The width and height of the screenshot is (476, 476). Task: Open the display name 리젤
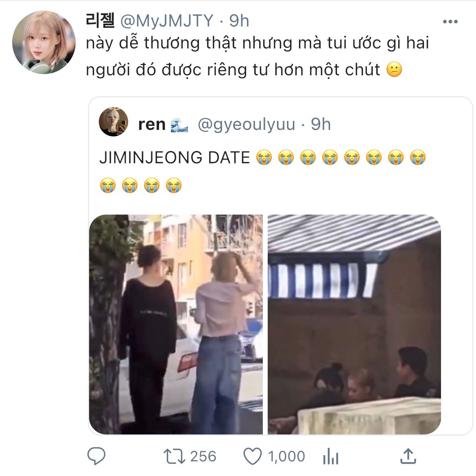100,20
